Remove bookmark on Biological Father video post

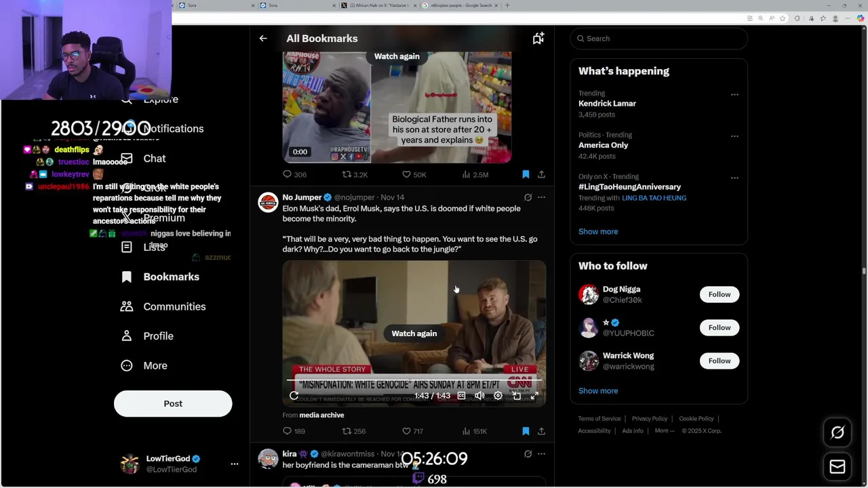[526, 174]
